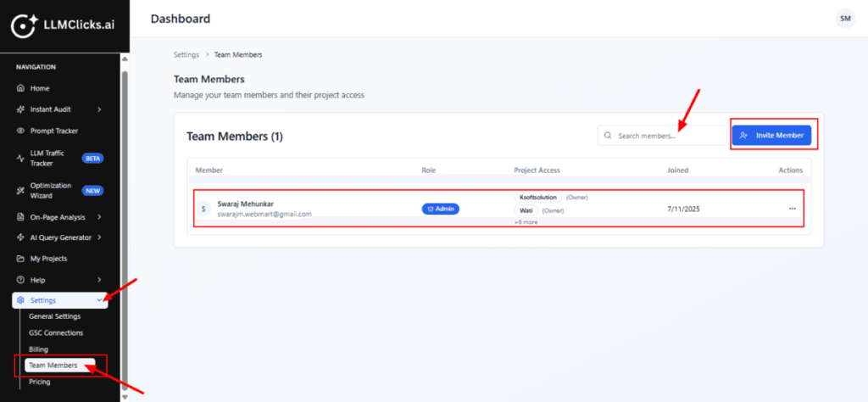The width and height of the screenshot is (868, 402).
Task: Click the Settings breadcrumb link
Action: [x=186, y=54]
